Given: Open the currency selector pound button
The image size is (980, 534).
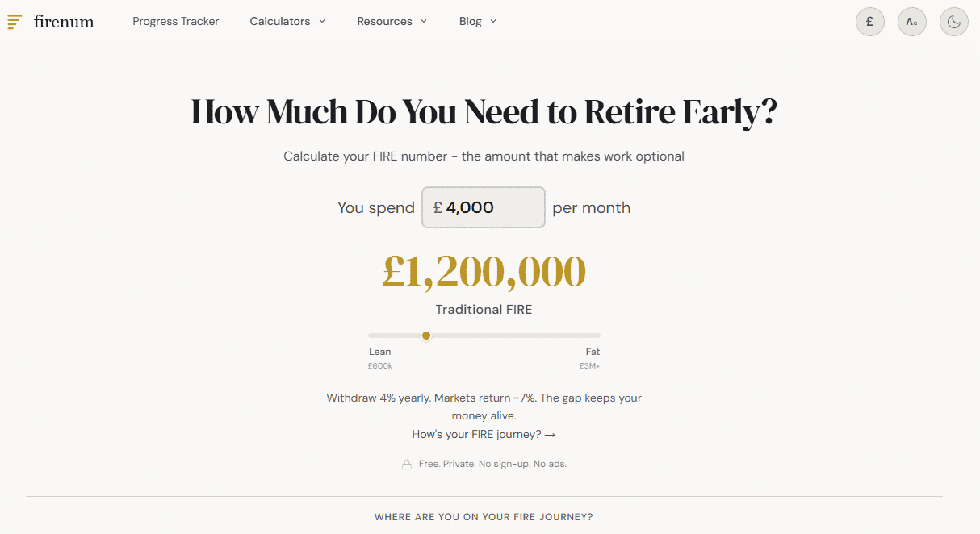Looking at the screenshot, I should (x=869, y=22).
